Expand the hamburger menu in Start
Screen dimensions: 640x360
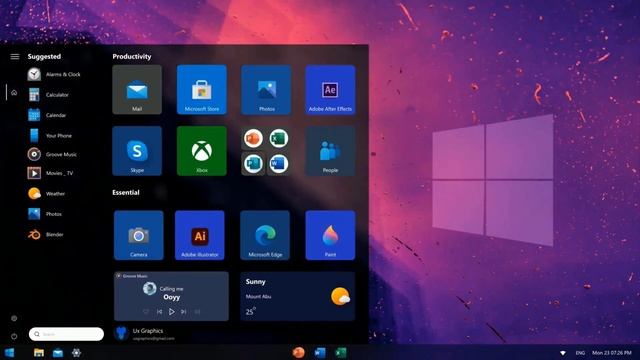(15, 56)
